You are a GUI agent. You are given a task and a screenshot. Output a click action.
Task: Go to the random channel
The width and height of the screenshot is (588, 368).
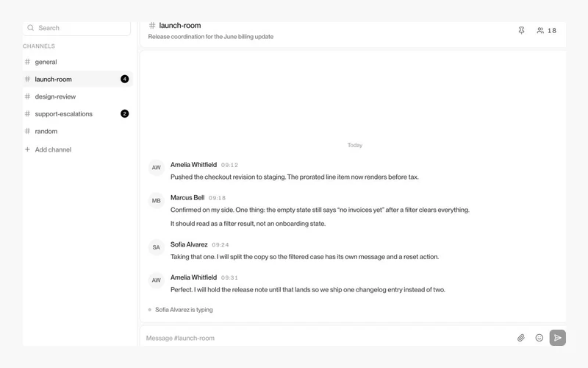point(78,131)
